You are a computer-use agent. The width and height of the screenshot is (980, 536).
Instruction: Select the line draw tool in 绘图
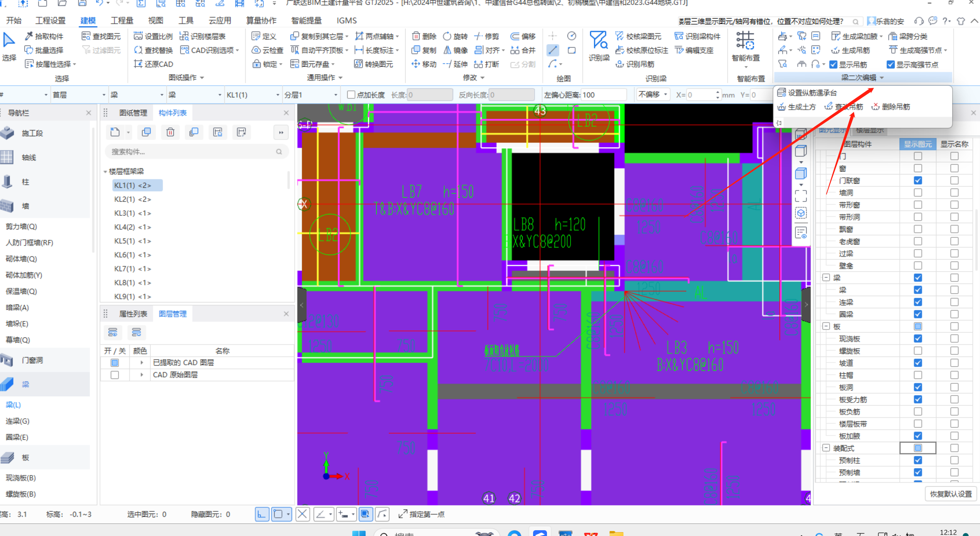tap(553, 50)
